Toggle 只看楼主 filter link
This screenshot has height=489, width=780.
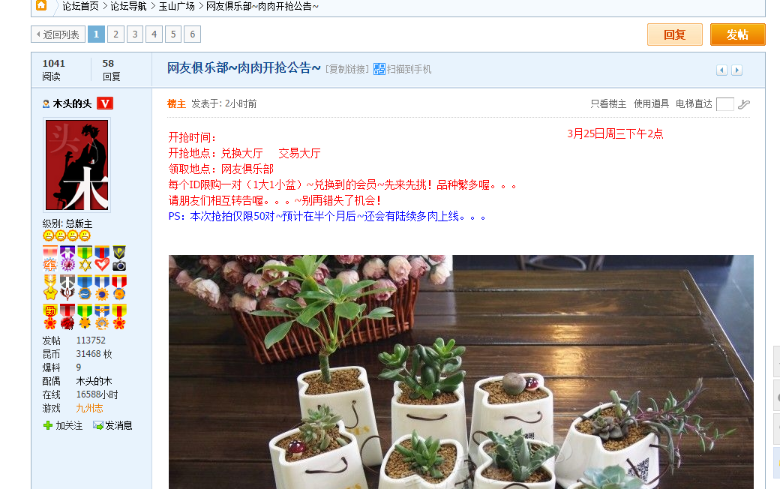click(x=608, y=103)
